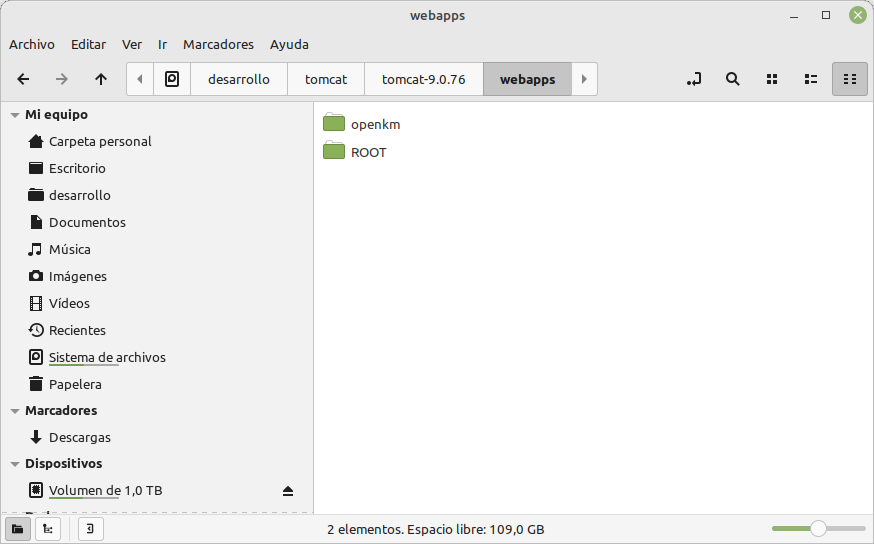874x544 pixels.
Task: Open the file search tool
Action: coord(733,79)
